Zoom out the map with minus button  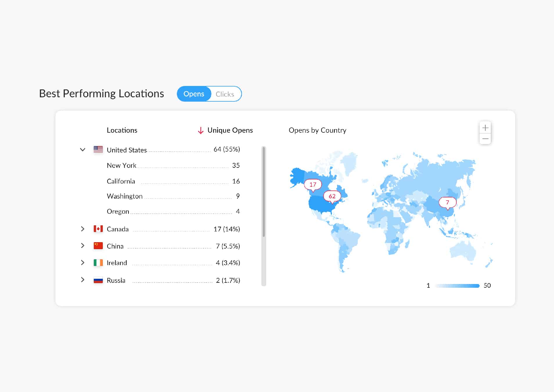point(485,139)
